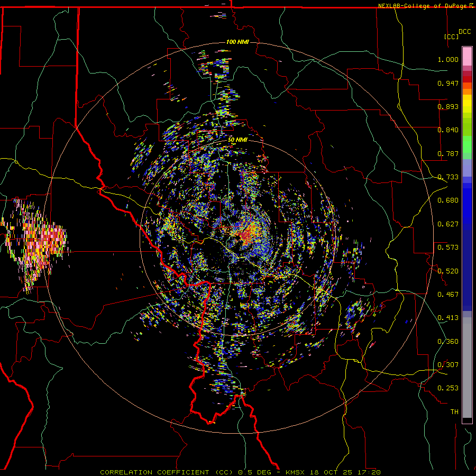Click the 1.000 value on the color scale
This screenshot has width=476, height=476.
click(448, 59)
